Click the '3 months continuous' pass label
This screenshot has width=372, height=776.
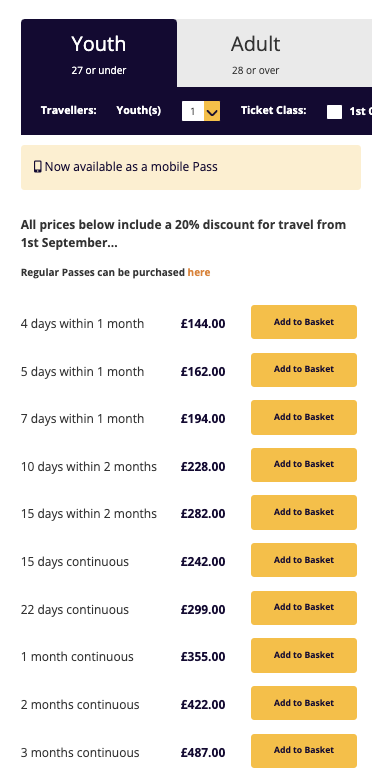click(x=80, y=753)
